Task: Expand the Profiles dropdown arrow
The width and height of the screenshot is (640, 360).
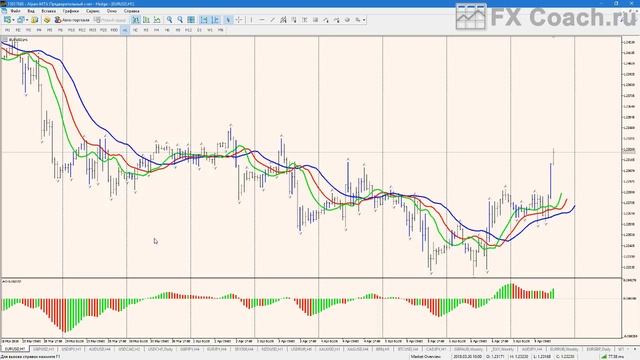Action: pyautogui.click(x=27, y=20)
